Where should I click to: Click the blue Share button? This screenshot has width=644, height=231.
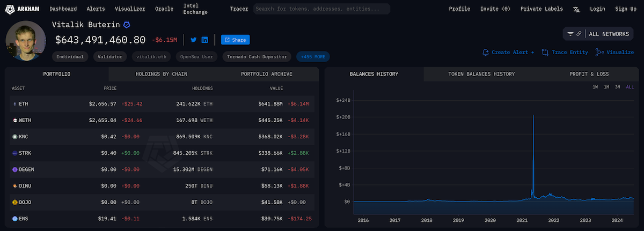pos(235,40)
